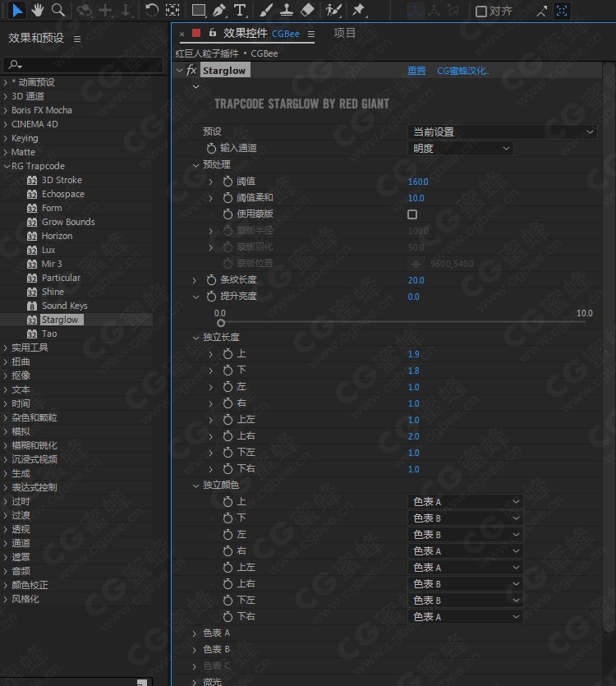Select the Clone Stamp tool

pos(287,10)
